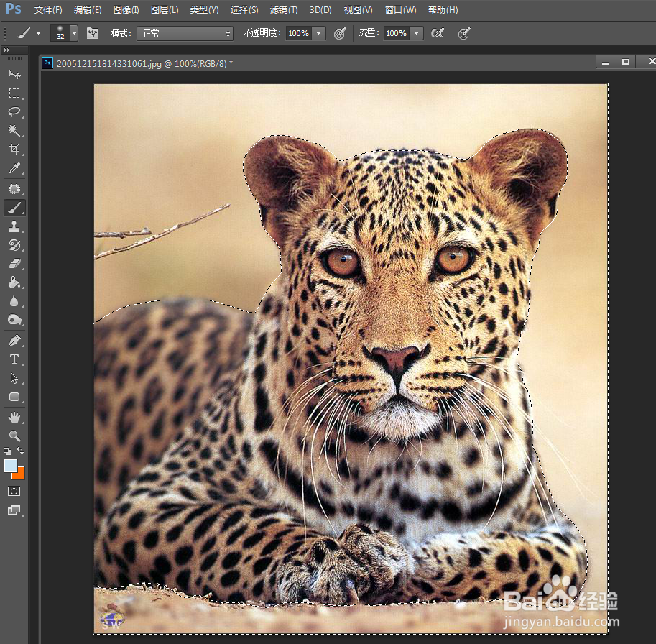Open the blending mode dropdown
The width and height of the screenshot is (656, 644).
185,34
